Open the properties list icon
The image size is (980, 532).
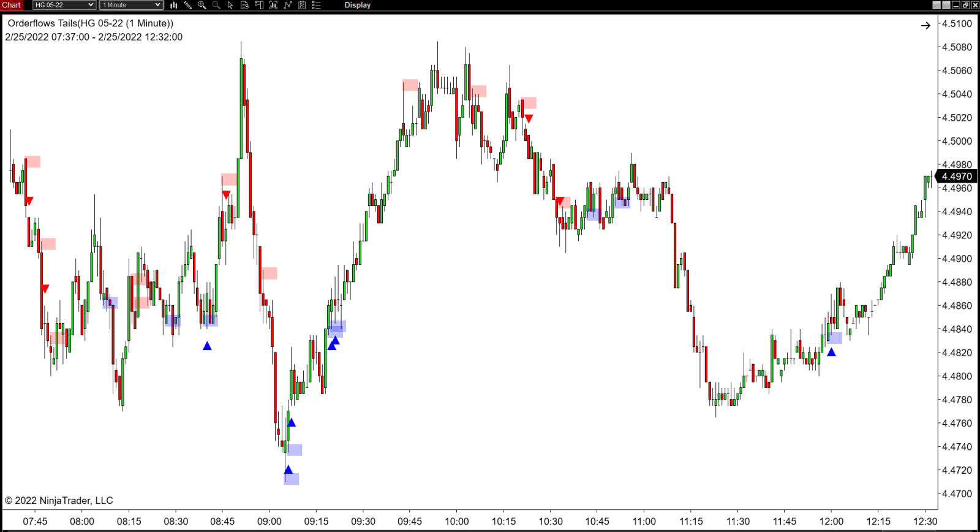point(317,5)
